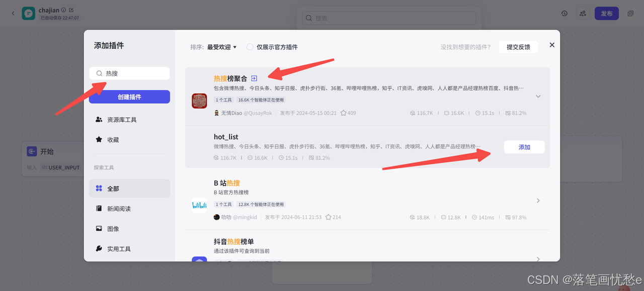This screenshot has width=644, height=291.
Task: Open the info icon next to chajian
Action: 63,10
